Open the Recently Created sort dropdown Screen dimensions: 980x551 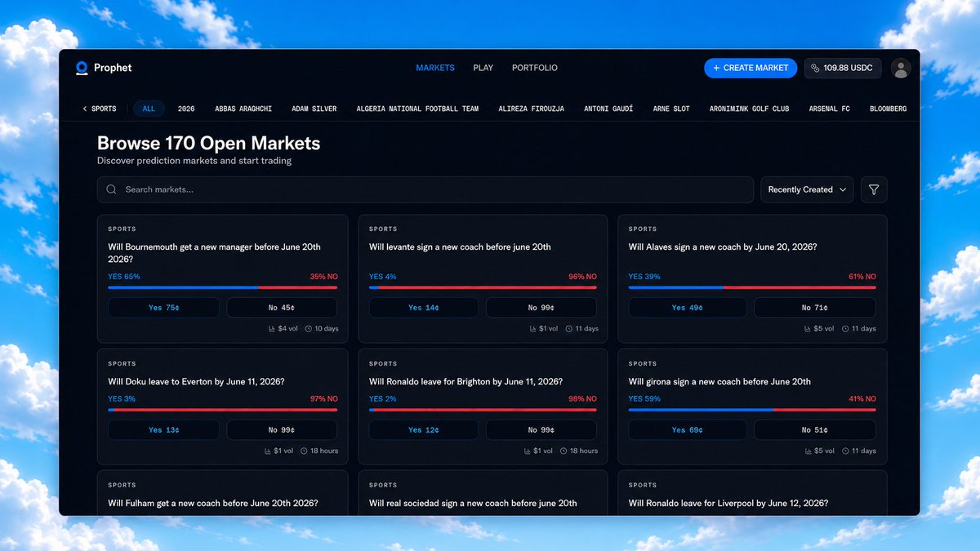807,189
